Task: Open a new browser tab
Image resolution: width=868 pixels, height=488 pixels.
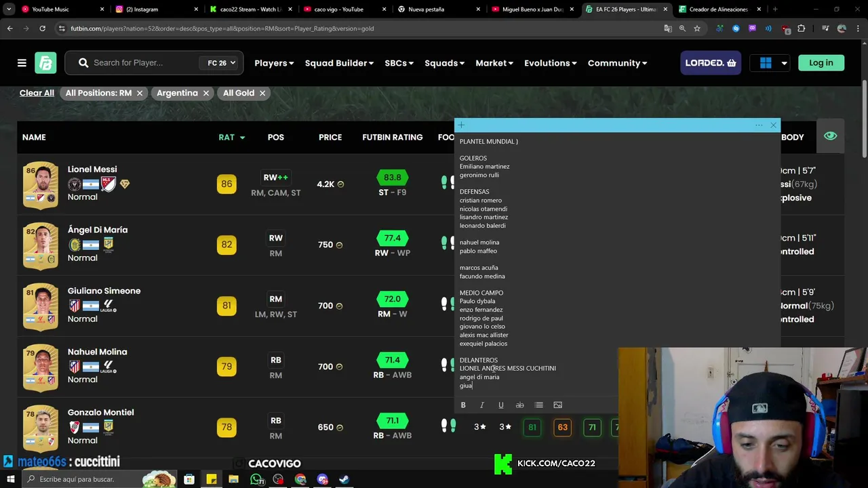Action: [x=774, y=9]
